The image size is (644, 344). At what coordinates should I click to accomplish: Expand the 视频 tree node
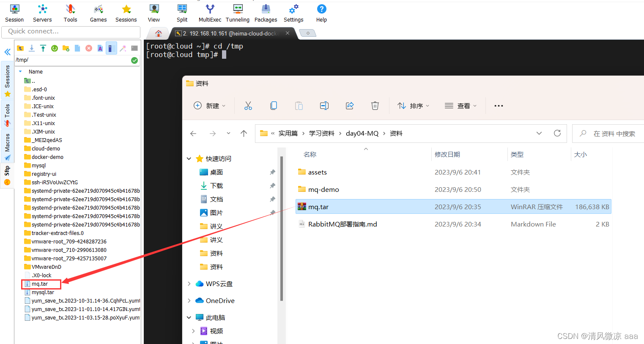click(x=193, y=331)
